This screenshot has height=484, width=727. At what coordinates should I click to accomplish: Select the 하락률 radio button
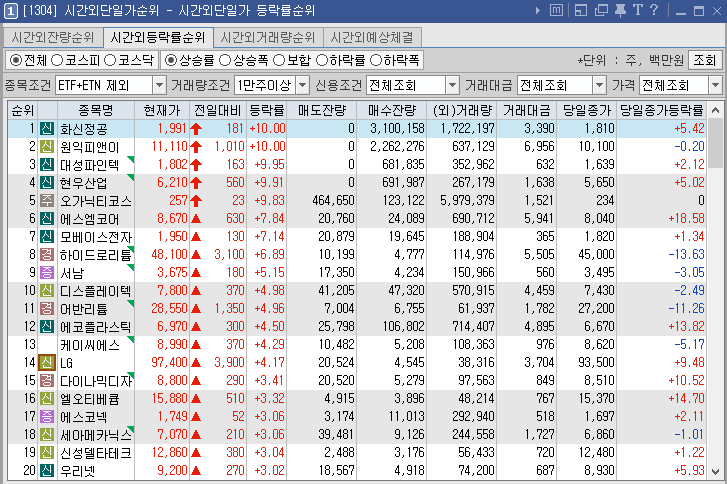(x=322, y=60)
